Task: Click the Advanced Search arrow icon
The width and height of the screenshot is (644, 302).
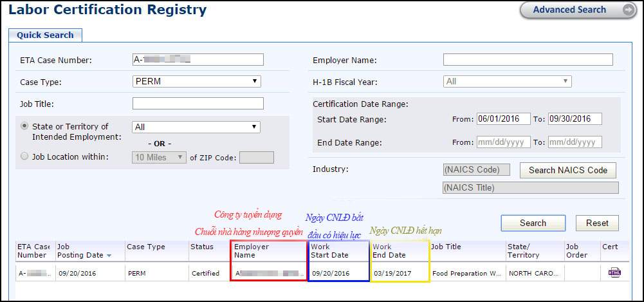Action: click(628, 10)
